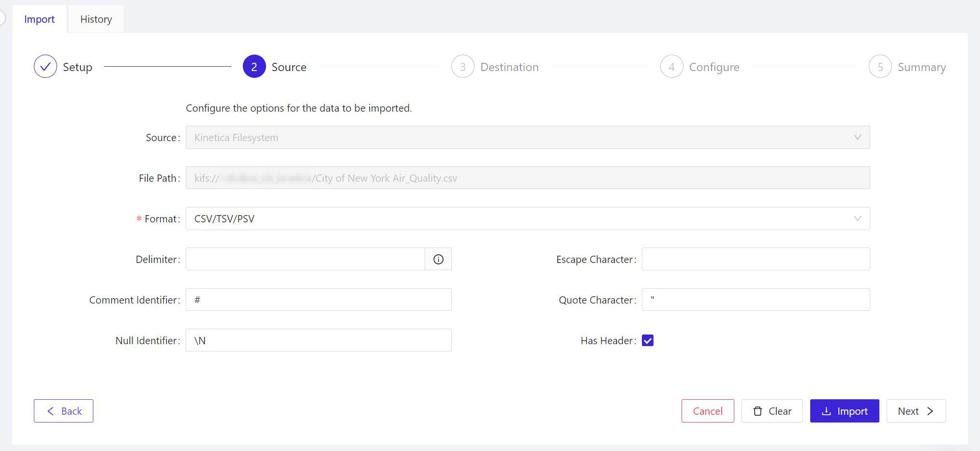Uncheck the Has Header checkbox

[x=648, y=341]
